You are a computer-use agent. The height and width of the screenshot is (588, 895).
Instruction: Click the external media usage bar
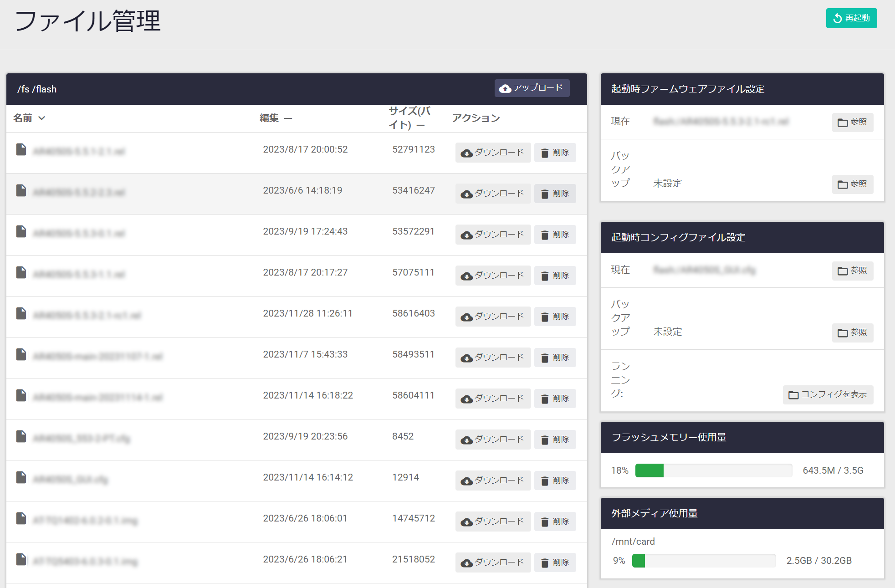(x=704, y=561)
